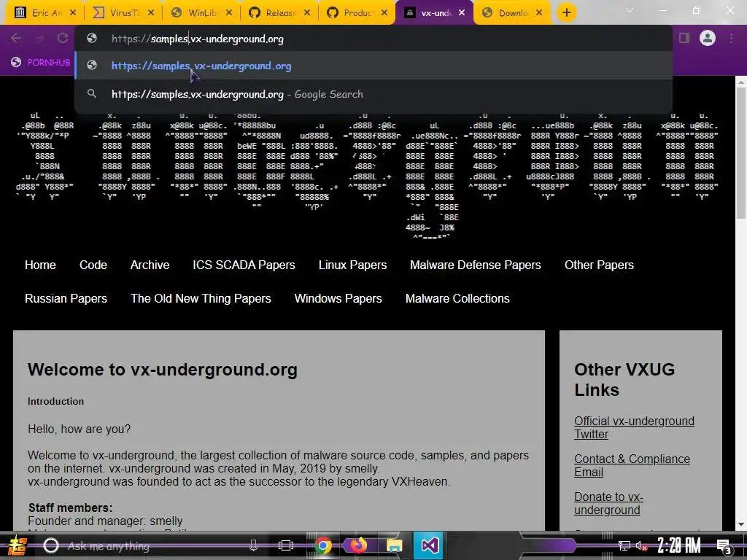Open Malware Collections section
This screenshot has width=747, height=560.
[457, 298]
